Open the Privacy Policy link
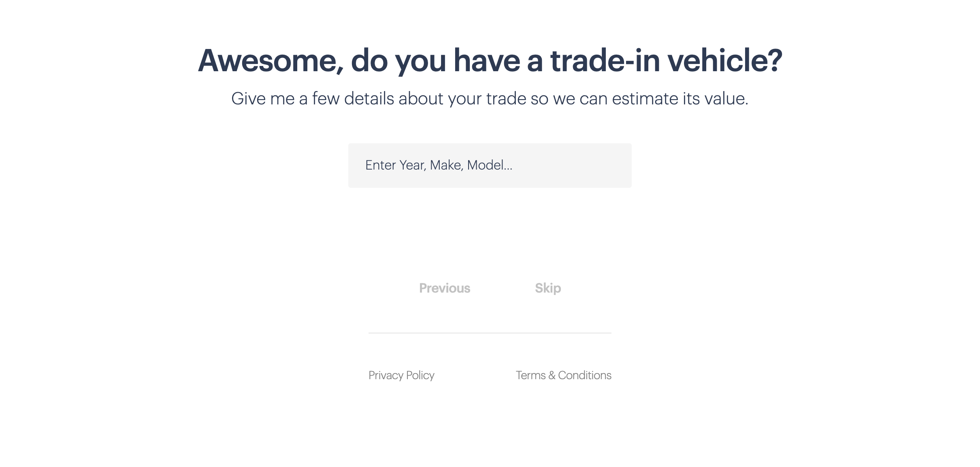Viewport: 980px width, 467px height. (x=401, y=375)
